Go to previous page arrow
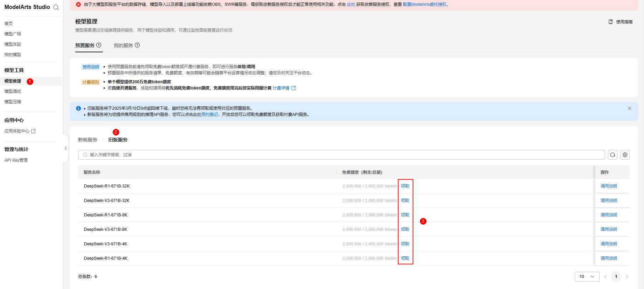644x289 pixels. tap(605, 277)
